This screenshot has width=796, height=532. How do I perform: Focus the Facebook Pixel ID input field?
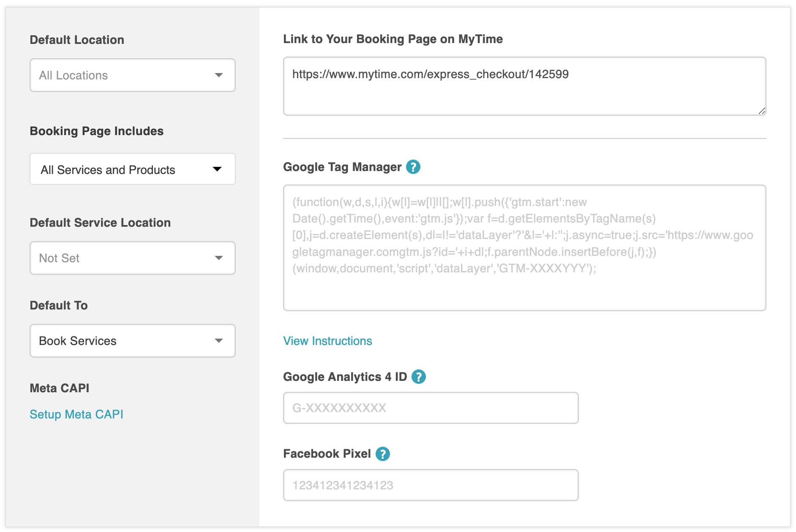coord(430,485)
